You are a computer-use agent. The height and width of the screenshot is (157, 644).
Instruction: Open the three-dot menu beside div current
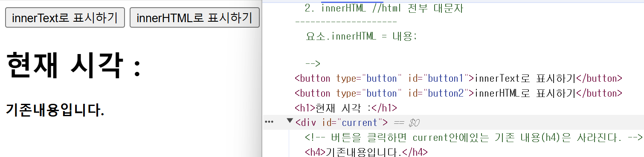(269, 122)
